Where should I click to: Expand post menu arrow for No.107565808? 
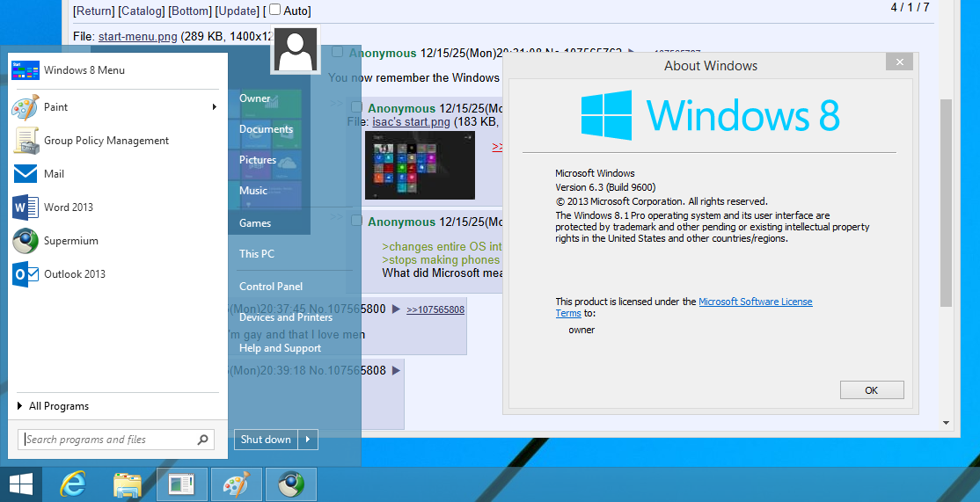pyautogui.click(x=396, y=370)
